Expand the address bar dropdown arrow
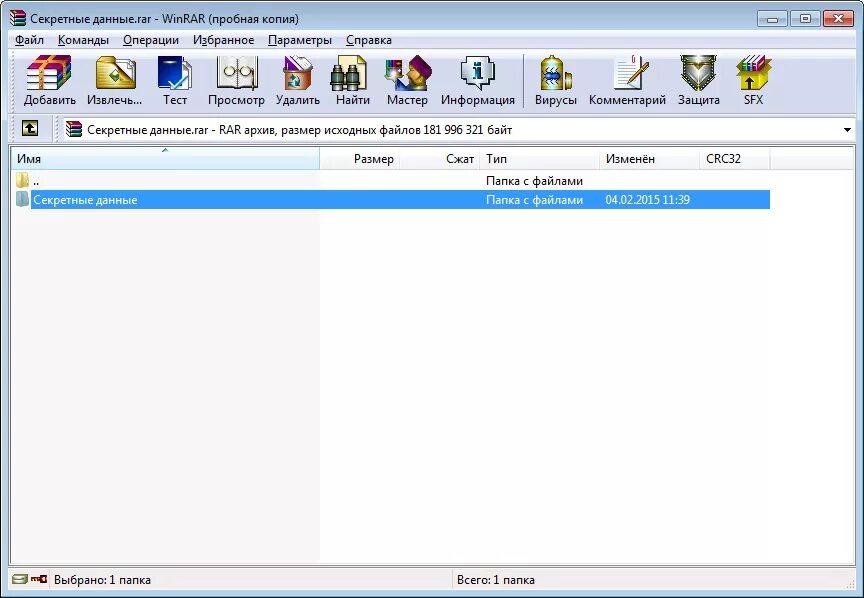The image size is (864, 598). (x=847, y=130)
